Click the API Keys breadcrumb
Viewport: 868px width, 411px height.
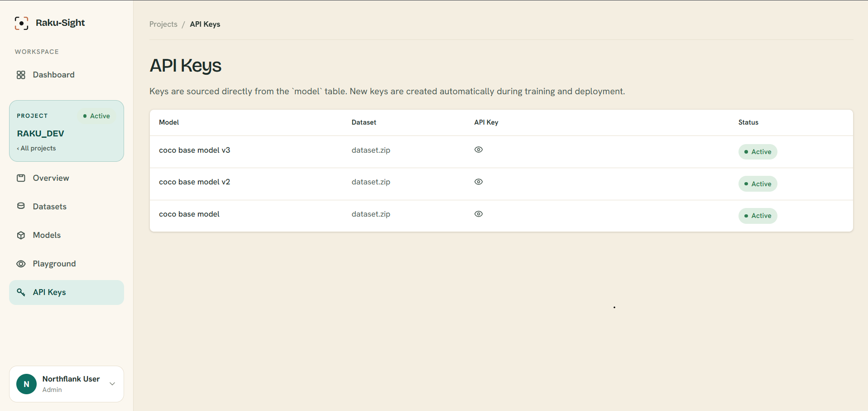tap(205, 24)
